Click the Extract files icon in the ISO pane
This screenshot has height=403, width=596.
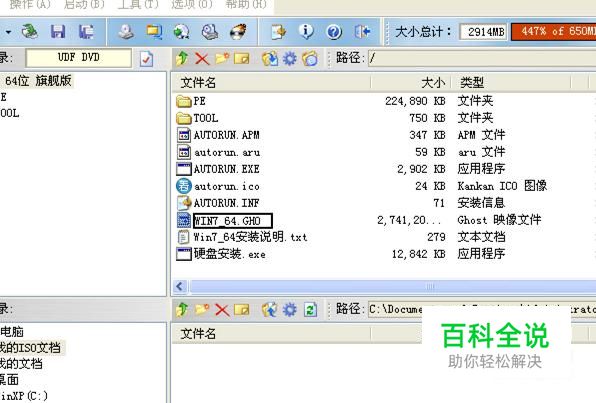click(270, 59)
